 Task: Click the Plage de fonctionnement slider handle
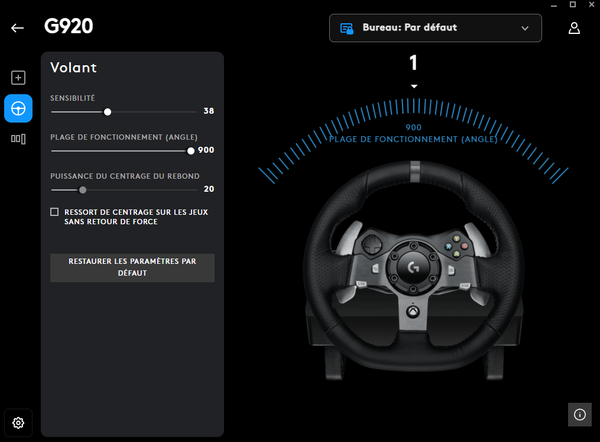[x=191, y=150]
